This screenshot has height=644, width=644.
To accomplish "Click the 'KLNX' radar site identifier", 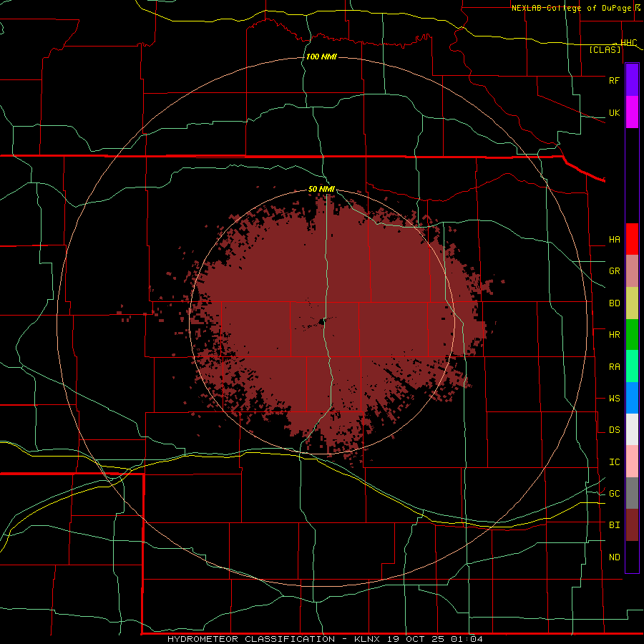I will tap(367, 639).
